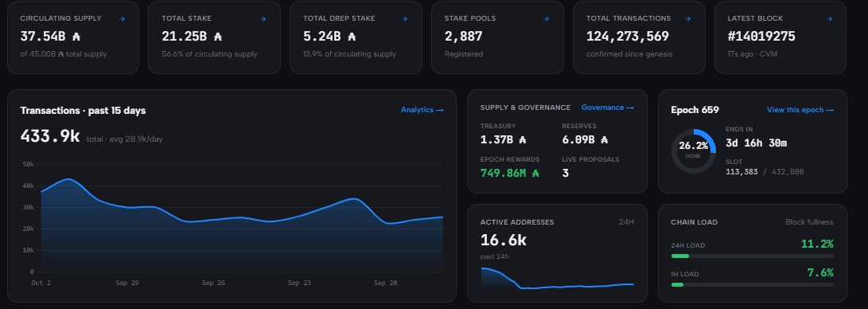
Task: Open the Total DRep Stake card arrow
Action: click(405, 19)
